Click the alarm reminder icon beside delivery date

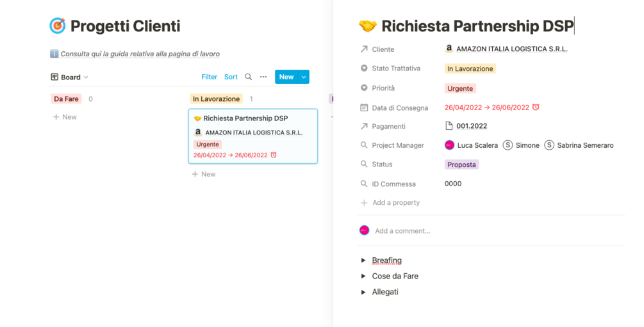click(536, 107)
